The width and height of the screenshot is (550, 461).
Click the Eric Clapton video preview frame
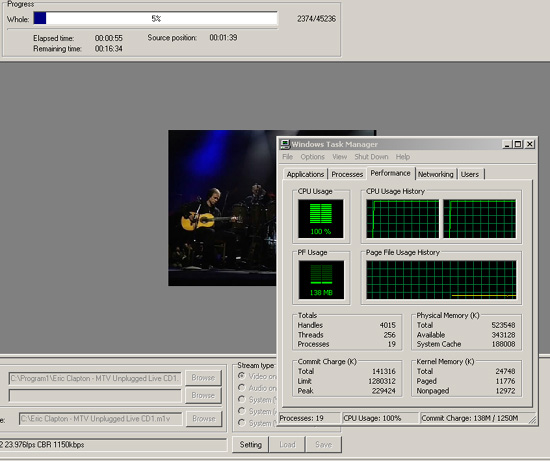222,208
